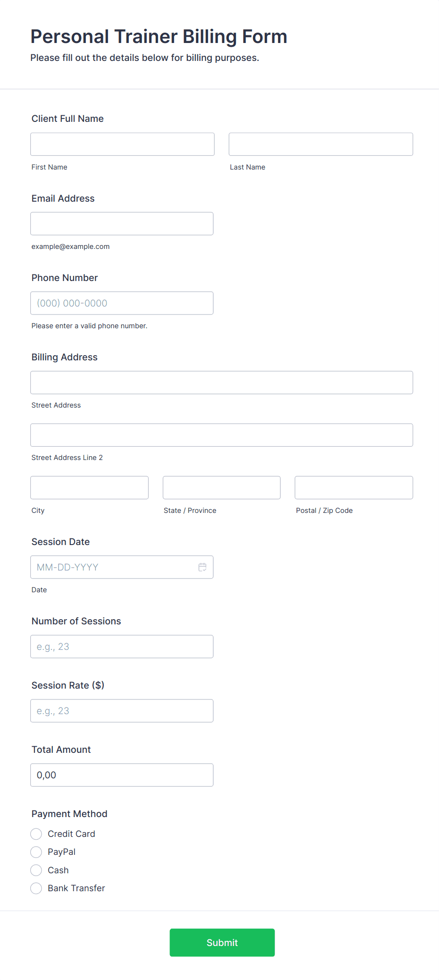Click the MM-DD-YYYY date field

click(113, 567)
